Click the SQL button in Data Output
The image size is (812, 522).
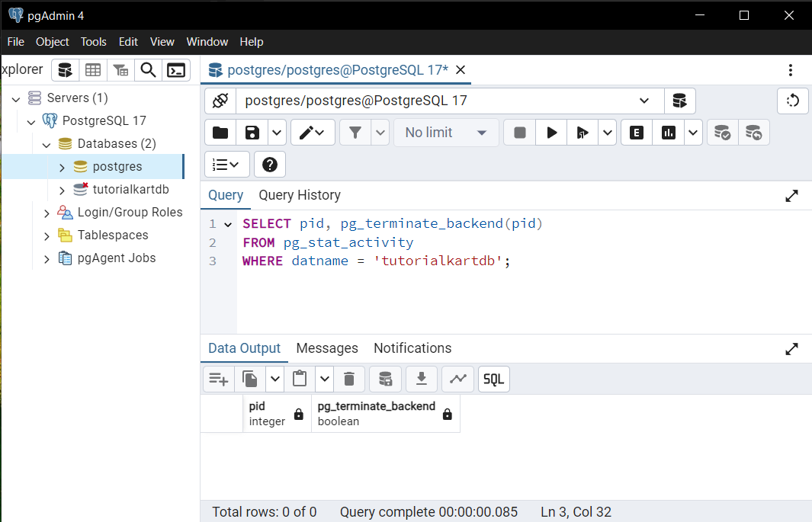[x=493, y=379]
